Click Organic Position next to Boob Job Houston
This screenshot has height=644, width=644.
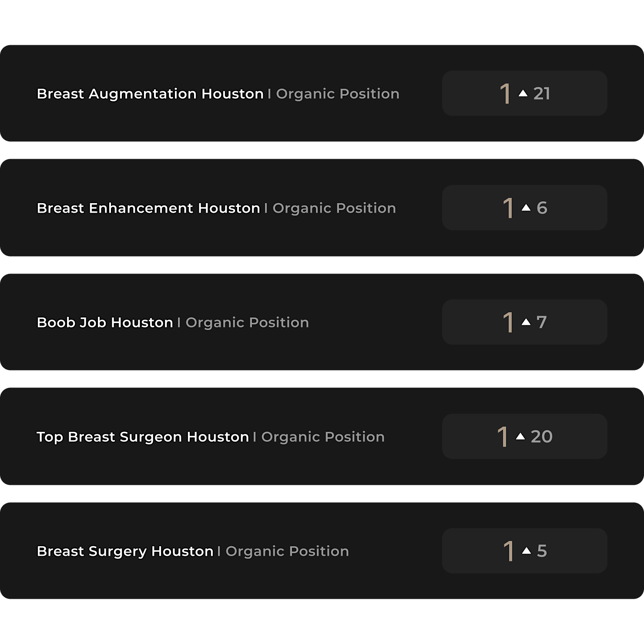coord(247,322)
